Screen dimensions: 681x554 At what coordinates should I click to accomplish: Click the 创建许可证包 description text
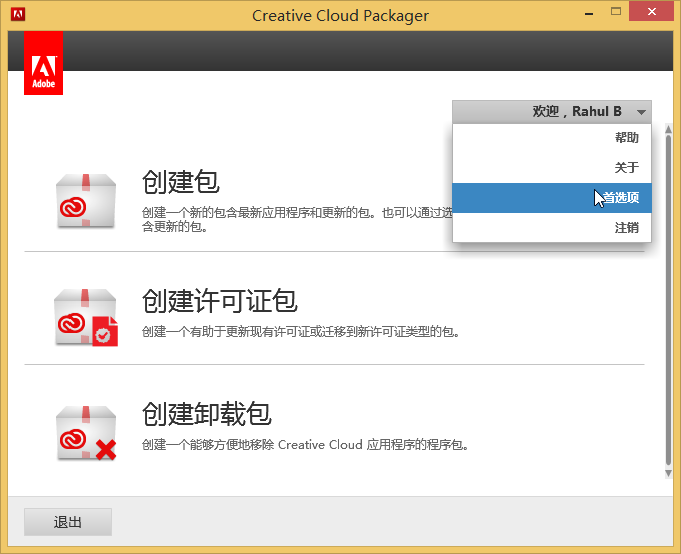click(x=300, y=331)
